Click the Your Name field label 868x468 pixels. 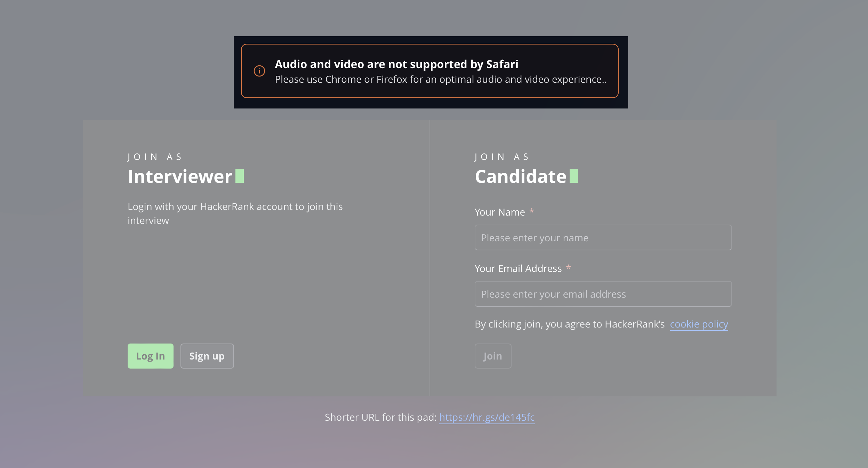500,212
